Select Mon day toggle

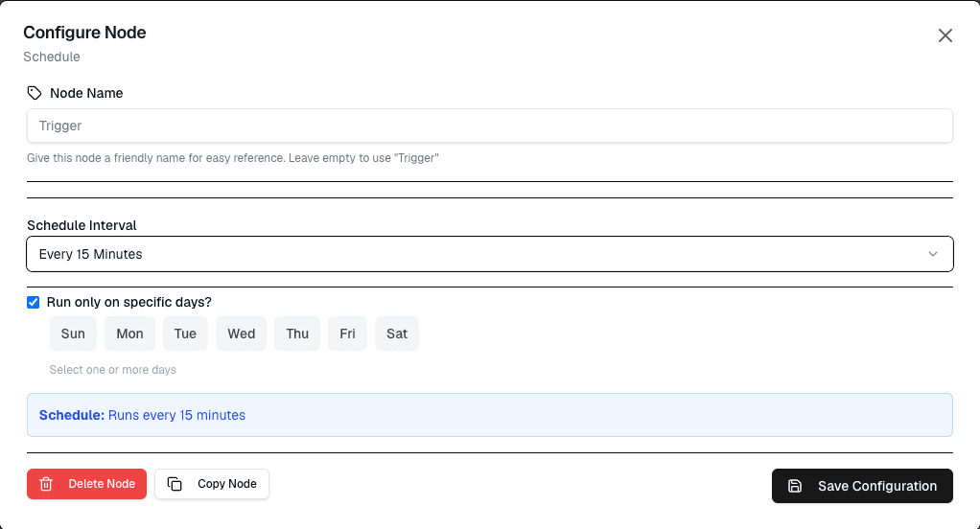pyautogui.click(x=129, y=333)
